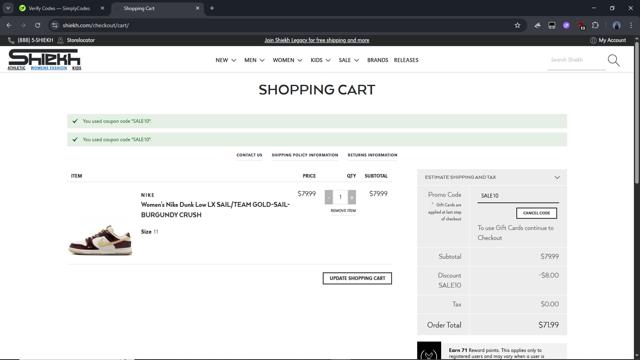Close the Verify Codes SimplyCodes tab
This screenshot has width=640, height=360.
102,8
